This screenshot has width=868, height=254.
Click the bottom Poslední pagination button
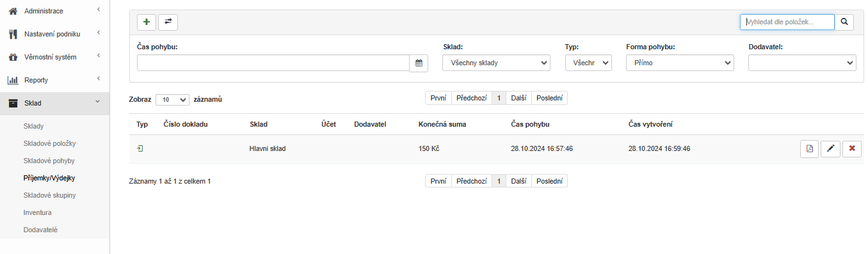coord(549,181)
